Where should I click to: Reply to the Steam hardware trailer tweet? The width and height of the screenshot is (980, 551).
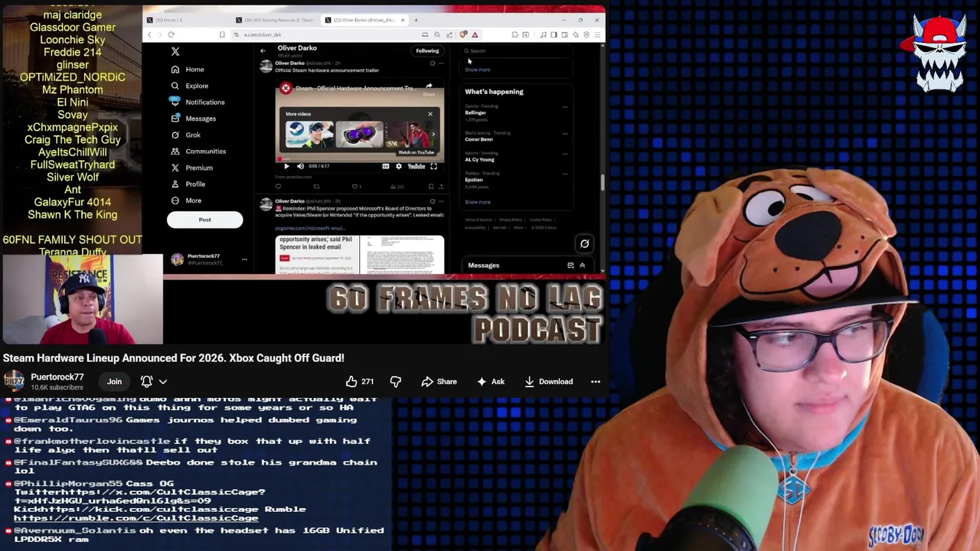(x=278, y=186)
